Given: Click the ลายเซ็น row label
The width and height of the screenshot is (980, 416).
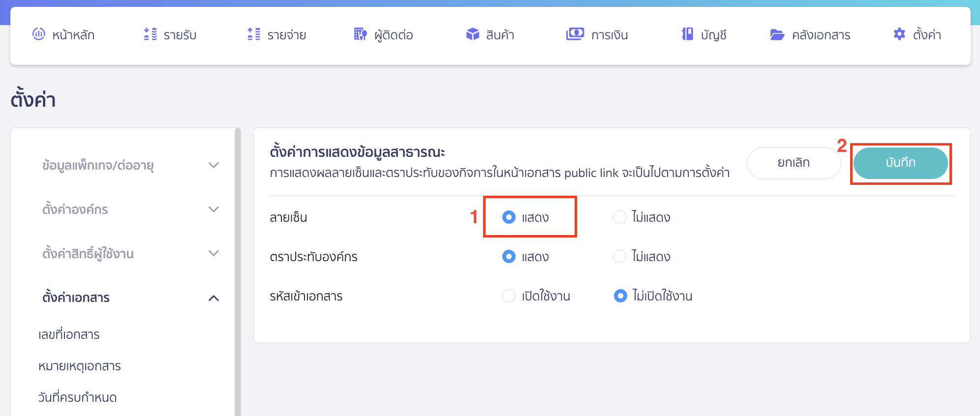Looking at the screenshot, I should [x=288, y=217].
